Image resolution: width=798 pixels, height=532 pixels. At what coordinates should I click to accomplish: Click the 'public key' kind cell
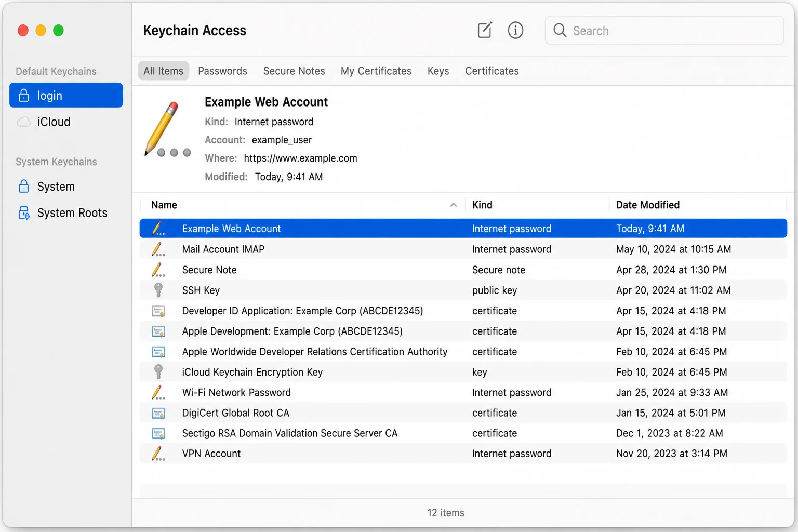click(494, 290)
